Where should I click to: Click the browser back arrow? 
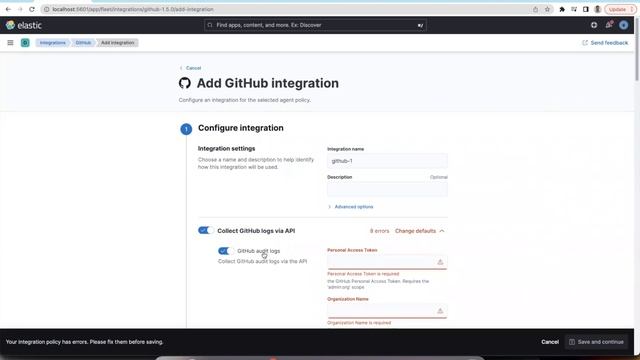(8, 9)
